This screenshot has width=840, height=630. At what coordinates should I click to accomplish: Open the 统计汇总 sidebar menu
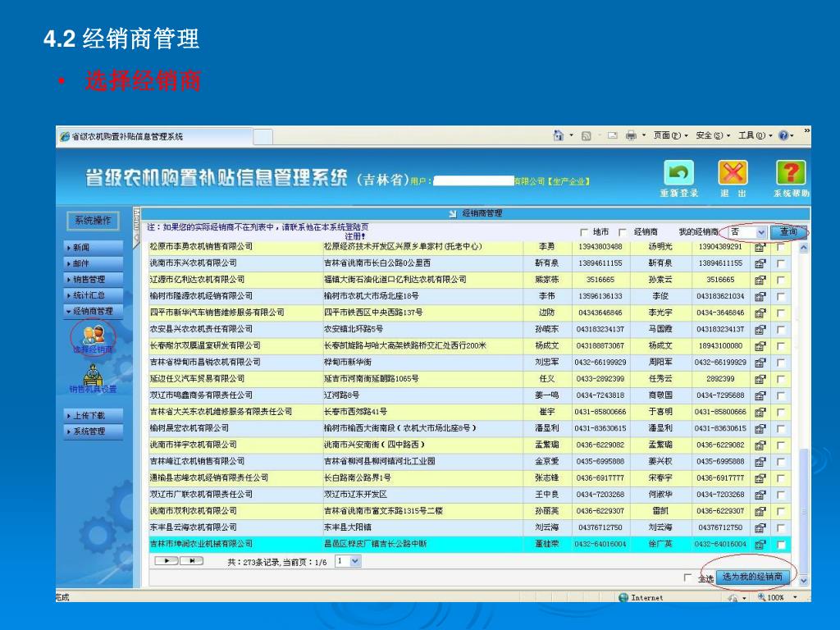[94, 295]
